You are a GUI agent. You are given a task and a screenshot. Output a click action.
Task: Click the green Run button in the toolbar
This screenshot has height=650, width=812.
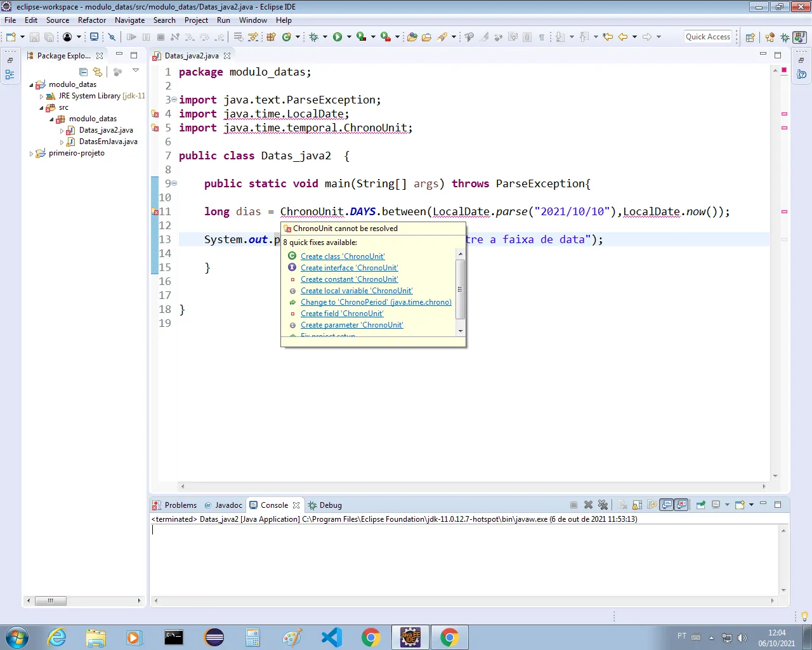point(337,37)
